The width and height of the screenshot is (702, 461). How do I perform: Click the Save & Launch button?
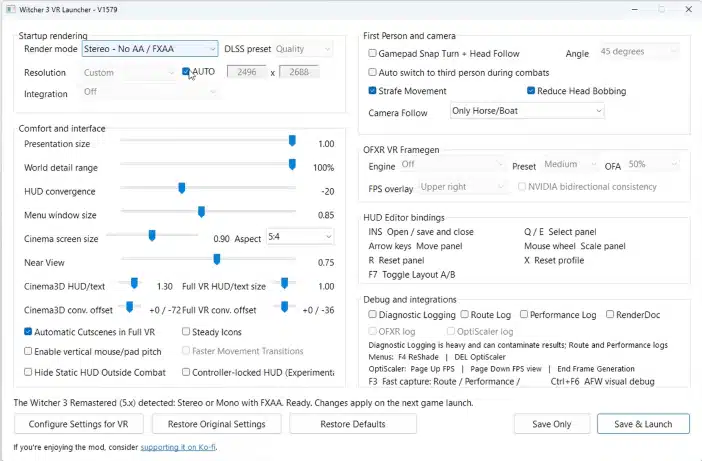click(643, 424)
